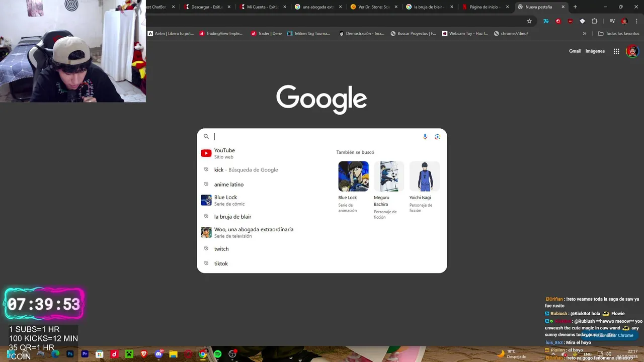This screenshot has width=644, height=362.
Task: Open the chrome://dino/ bookmark
Action: click(x=511, y=33)
